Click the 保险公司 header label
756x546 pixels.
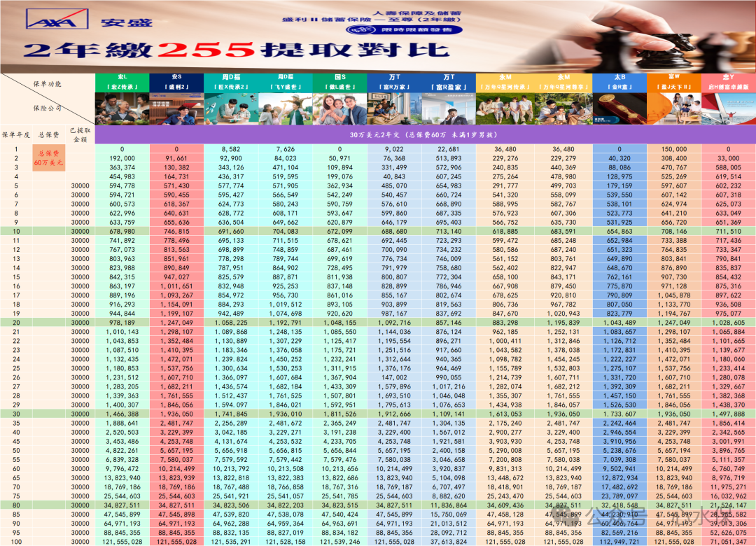pyautogui.click(x=48, y=108)
